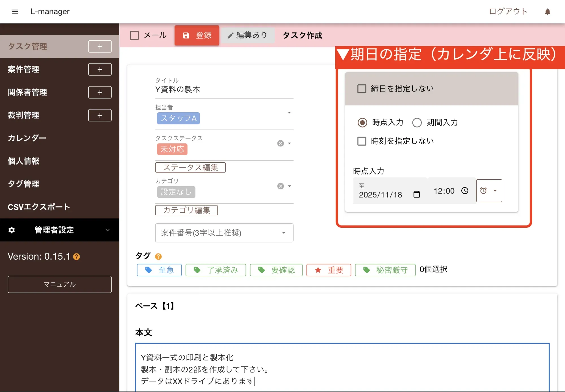Toggle the メール checkbox
Image resolution: width=565 pixels, height=392 pixels.
pos(134,35)
